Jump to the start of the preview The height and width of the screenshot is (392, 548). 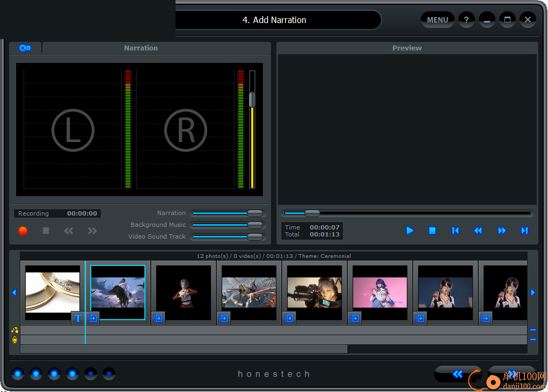pos(455,231)
